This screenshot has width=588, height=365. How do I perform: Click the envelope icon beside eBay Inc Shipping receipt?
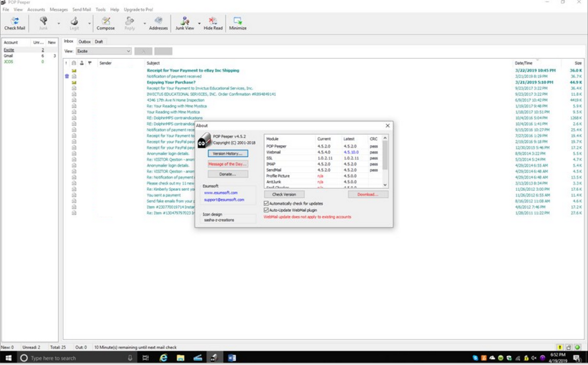click(x=74, y=71)
